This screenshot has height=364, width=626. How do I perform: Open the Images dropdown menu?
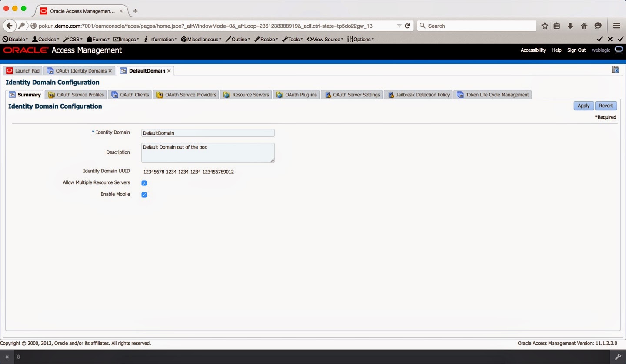(x=127, y=39)
